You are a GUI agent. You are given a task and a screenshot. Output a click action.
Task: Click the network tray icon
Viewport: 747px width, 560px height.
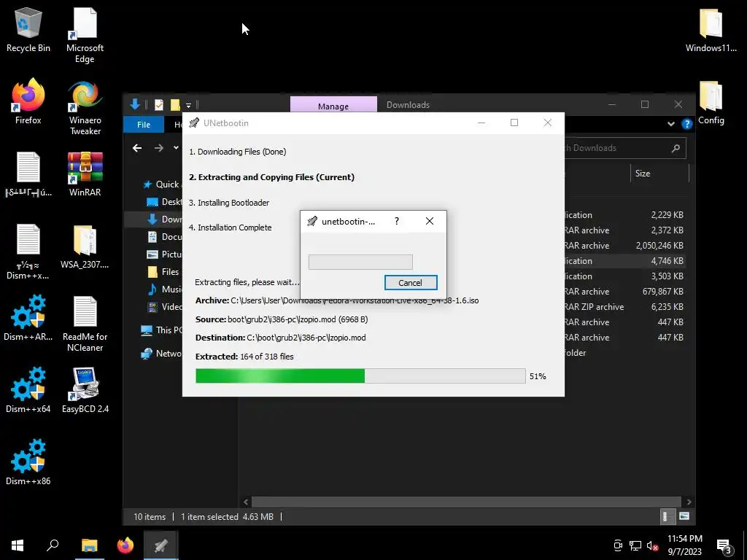coord(635,545)
